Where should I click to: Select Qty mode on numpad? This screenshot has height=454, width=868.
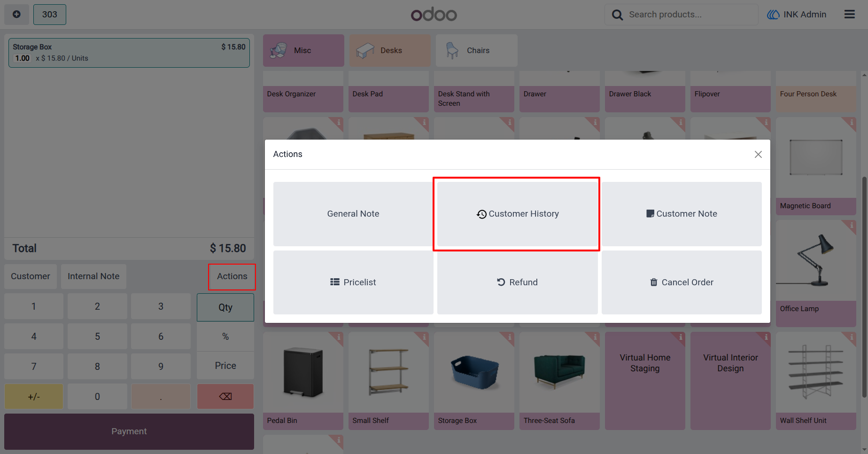[x=225, y=307]
